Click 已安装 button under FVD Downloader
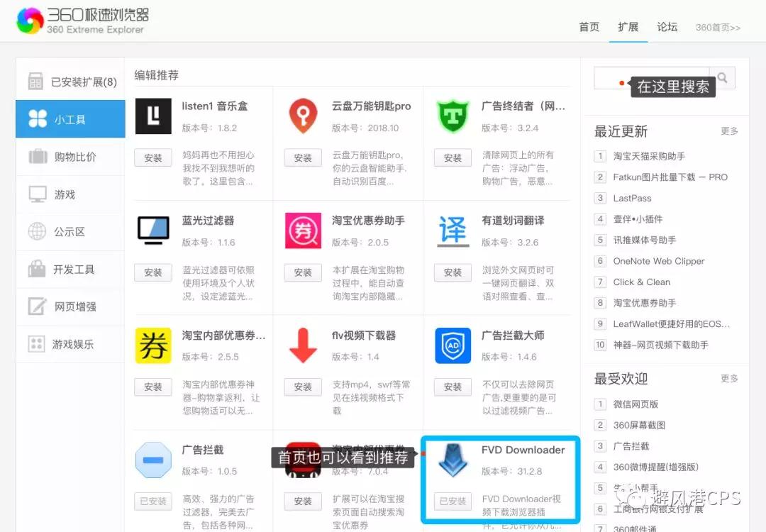Image resolution: width=766 pixels, height=532 pixels. 453,501
